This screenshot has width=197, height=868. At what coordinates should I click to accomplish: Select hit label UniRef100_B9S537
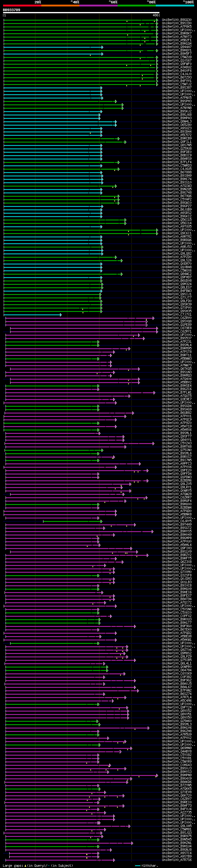(x=177, y=338)
